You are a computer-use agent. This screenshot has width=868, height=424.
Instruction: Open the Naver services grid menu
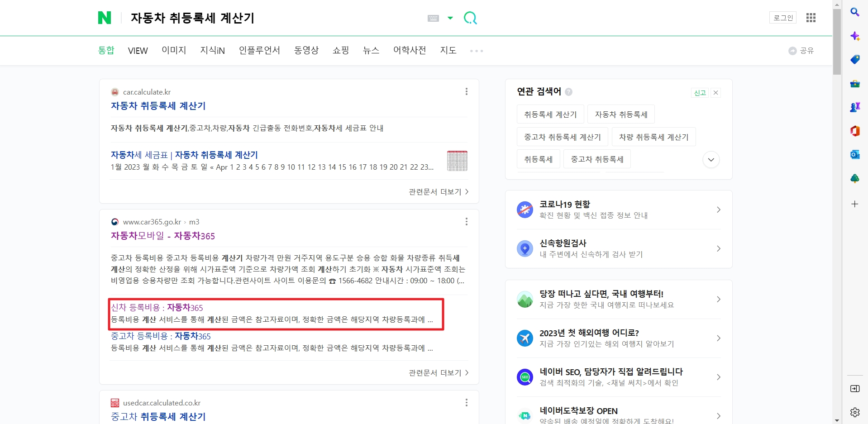coord(811,18)
